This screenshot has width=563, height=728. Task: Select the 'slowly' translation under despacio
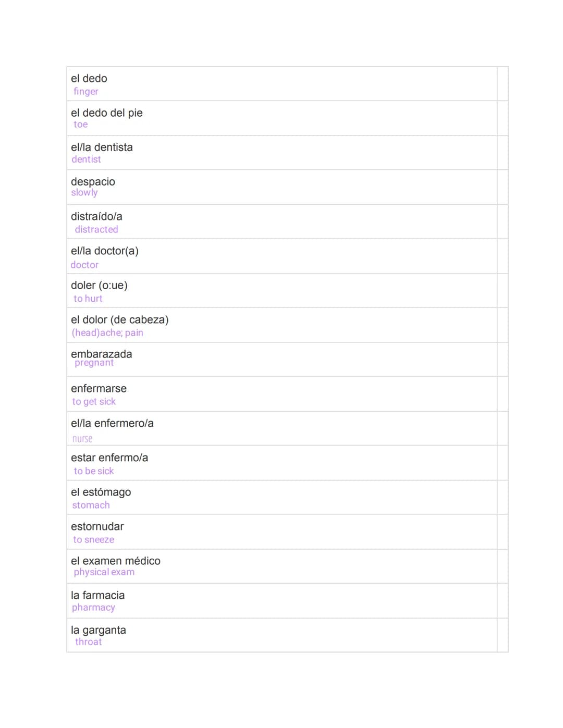pyautogui.click(x=84, y=193)
